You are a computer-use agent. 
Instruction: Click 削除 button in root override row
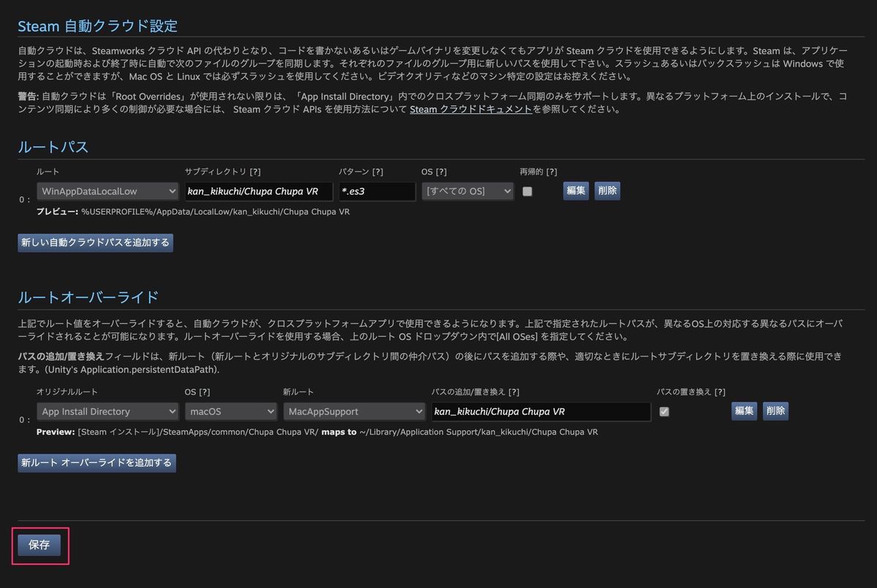(x=775, y=411)
